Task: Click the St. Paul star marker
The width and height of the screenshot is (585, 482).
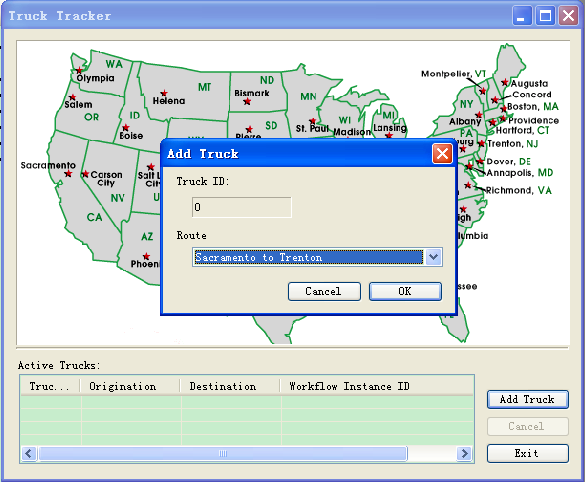Action: click(x=313, y=121)
